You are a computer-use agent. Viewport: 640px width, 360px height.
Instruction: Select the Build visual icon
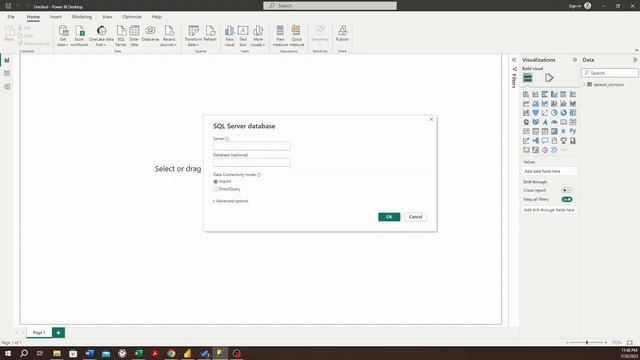(x=528, y=78)
